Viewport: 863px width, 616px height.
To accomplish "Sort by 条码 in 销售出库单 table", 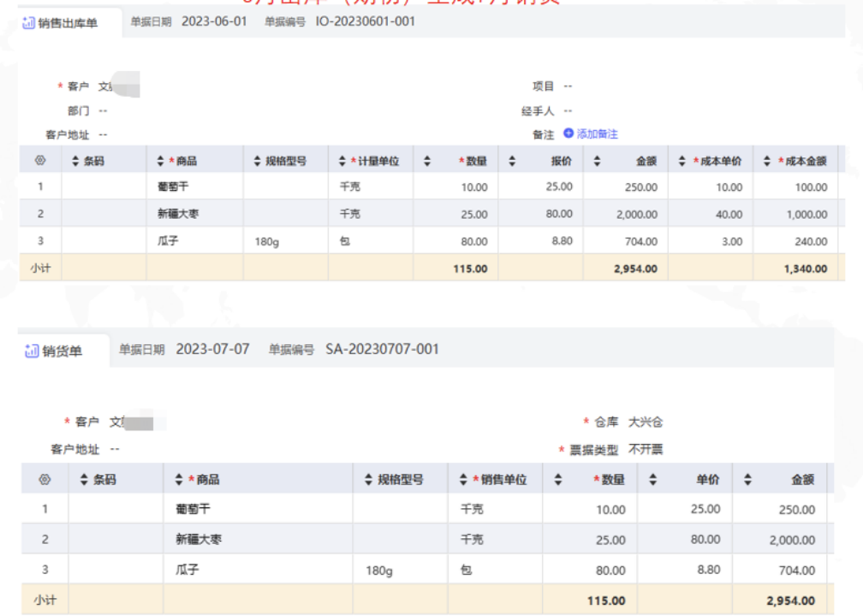I will click(x=75, y=161).
